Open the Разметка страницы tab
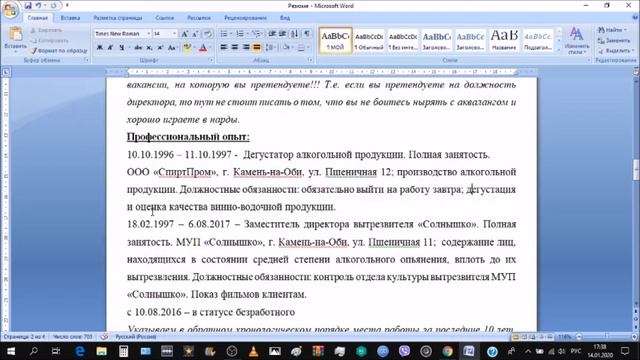 (x=118, y=18)
